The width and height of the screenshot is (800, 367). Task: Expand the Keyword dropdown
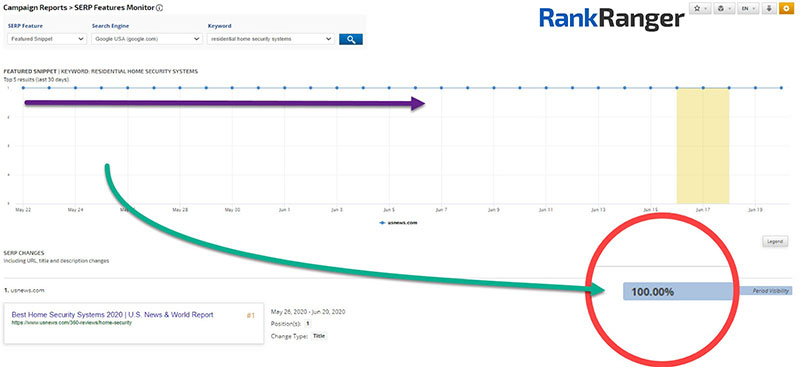271,39
